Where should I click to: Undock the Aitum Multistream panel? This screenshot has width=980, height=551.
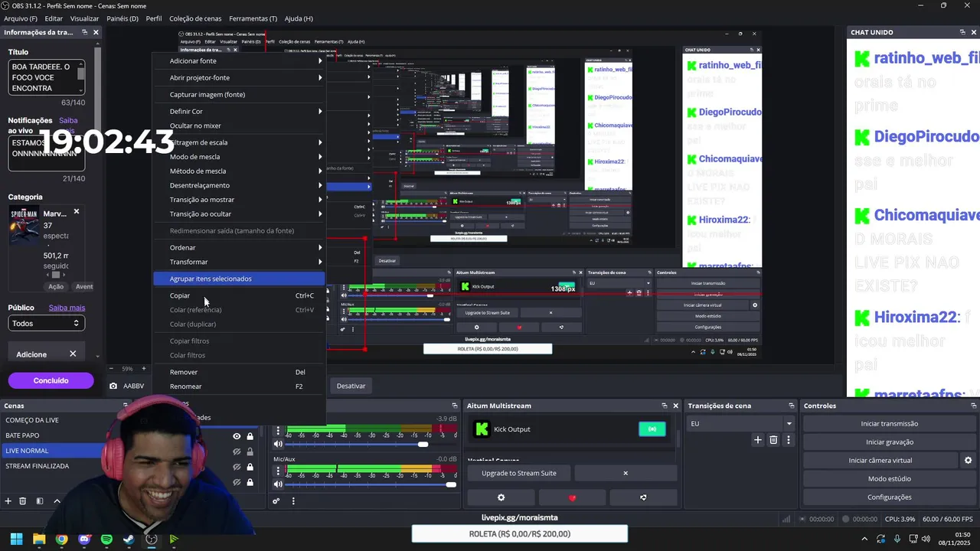click(x=665, y=406)
